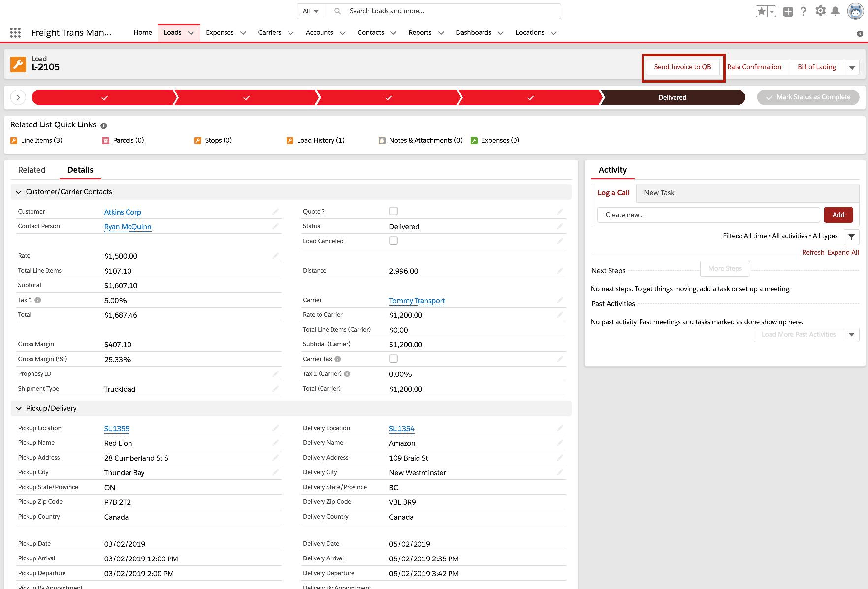Open the Help question mark icon

click(804, 11)
